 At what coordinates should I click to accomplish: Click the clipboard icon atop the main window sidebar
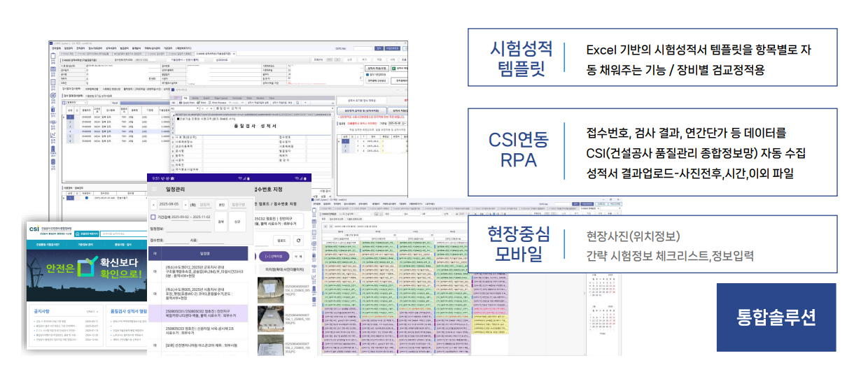tap(53, 55)
